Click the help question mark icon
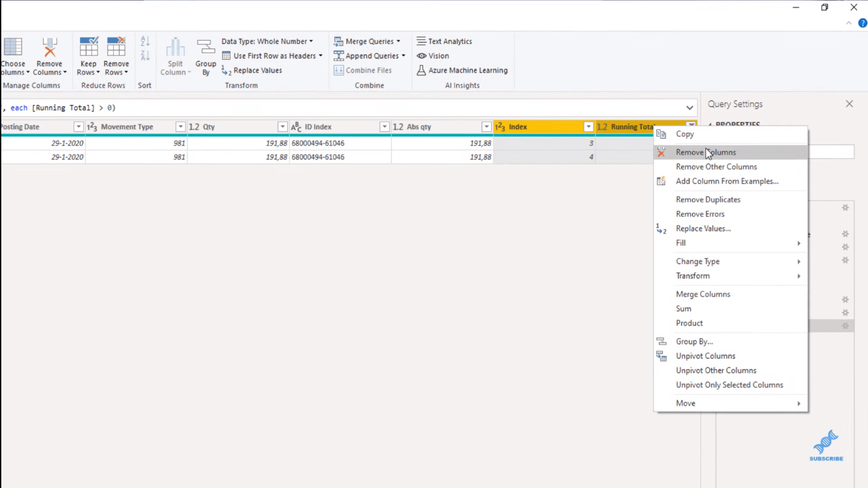This screenshot has height=488, width=868. [x=862, y=24]
